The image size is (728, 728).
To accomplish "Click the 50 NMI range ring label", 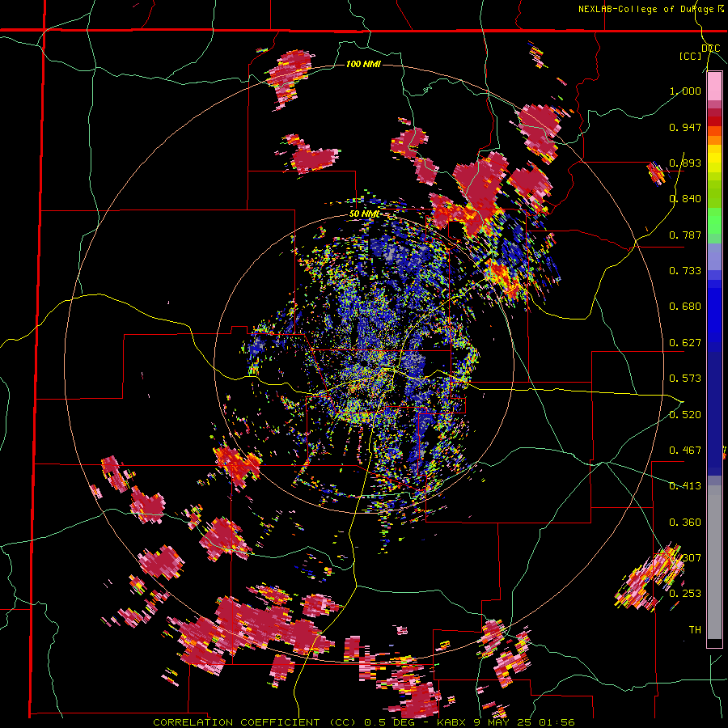I will point(364,214).
